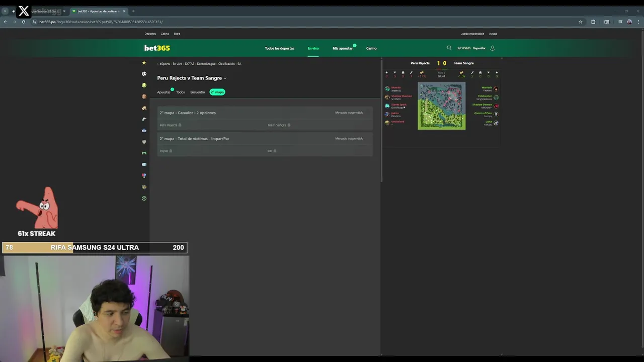Select the volleyball sport icon
The height and width of the screenshot is (362, 644).
click(x=144, y=187)
